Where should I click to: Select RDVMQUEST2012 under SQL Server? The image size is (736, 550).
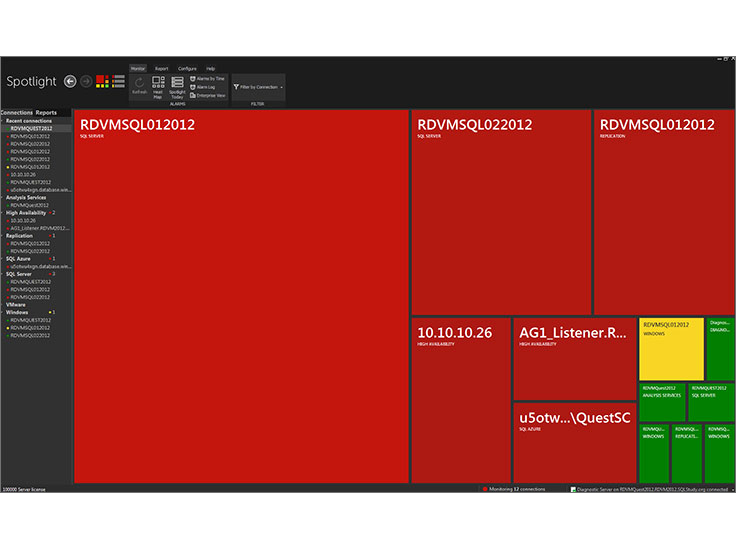click(x=31, y=282)
